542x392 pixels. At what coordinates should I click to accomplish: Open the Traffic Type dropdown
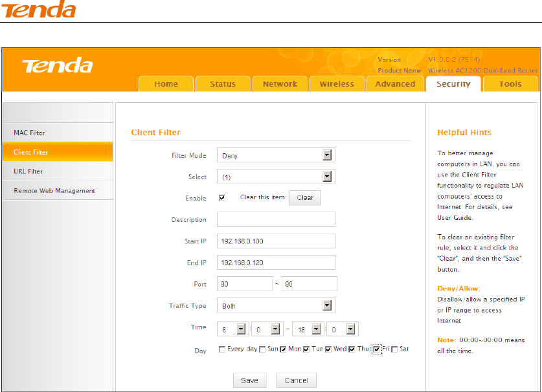click(277, 305)
